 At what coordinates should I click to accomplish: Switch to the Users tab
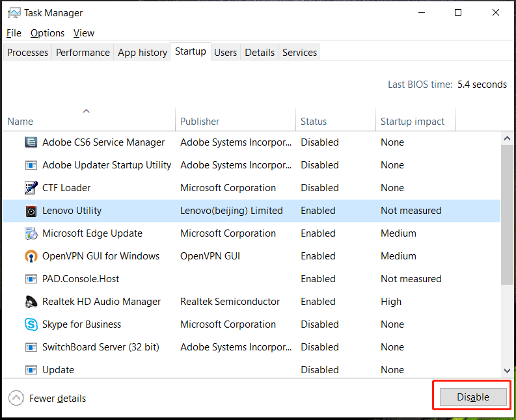click(x=225, y=52)
